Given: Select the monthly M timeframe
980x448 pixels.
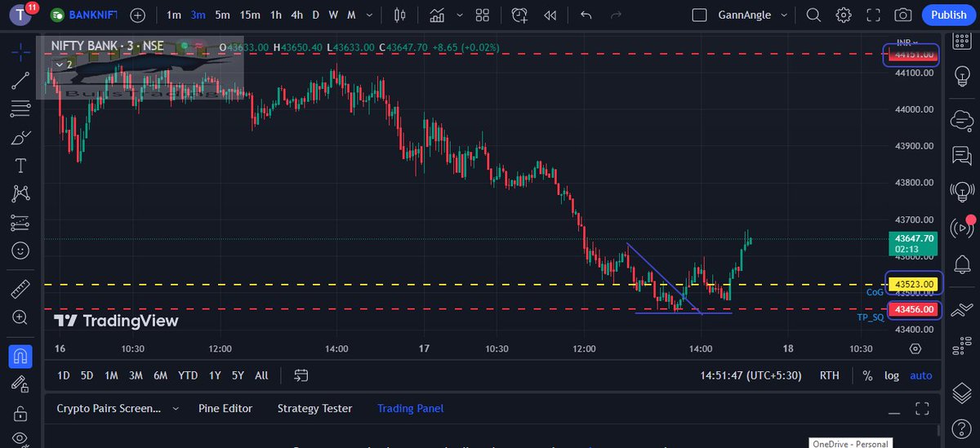Looking at the screenshot, I should [x=351, y=15].
